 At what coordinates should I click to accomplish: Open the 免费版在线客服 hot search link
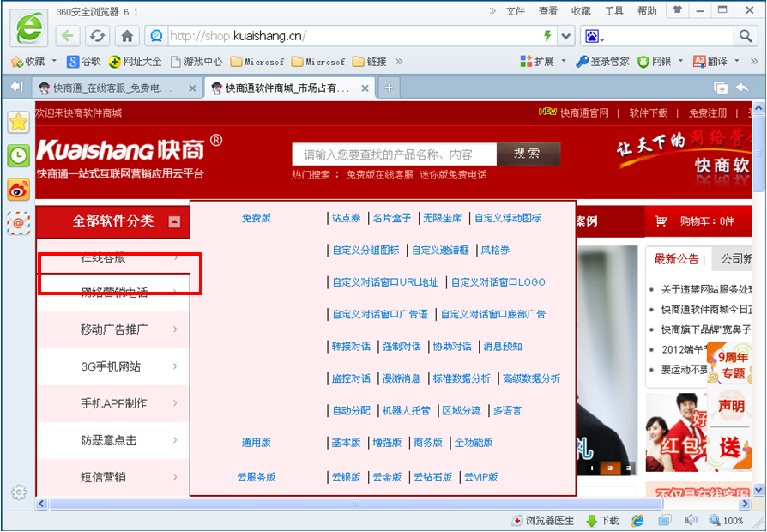tap(379, 175)
